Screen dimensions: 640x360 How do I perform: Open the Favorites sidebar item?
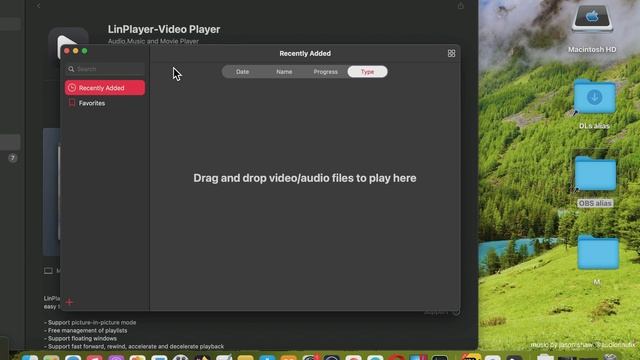click(x=105, y=103)
